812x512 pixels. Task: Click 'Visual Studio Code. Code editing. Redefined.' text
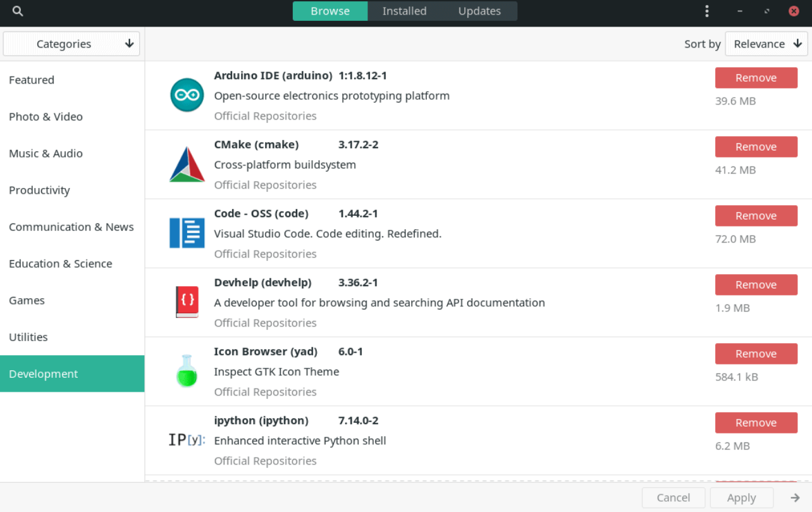[x=328, y=234]
